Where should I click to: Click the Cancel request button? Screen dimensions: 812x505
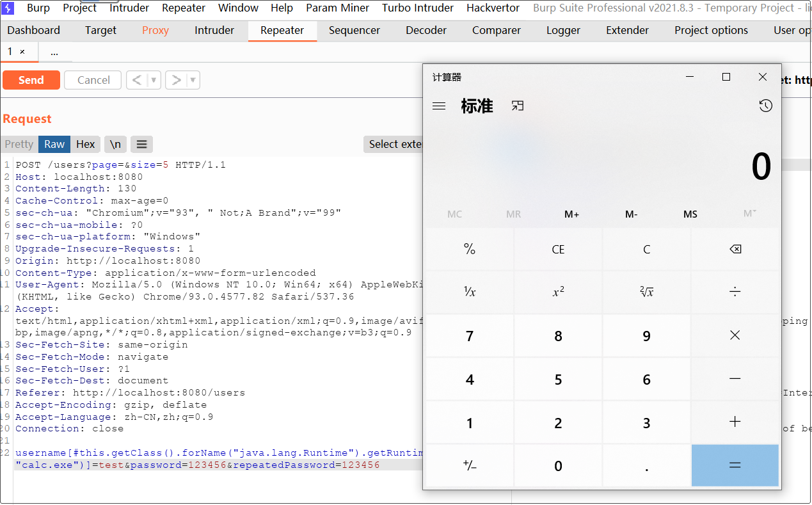point(93,80)
